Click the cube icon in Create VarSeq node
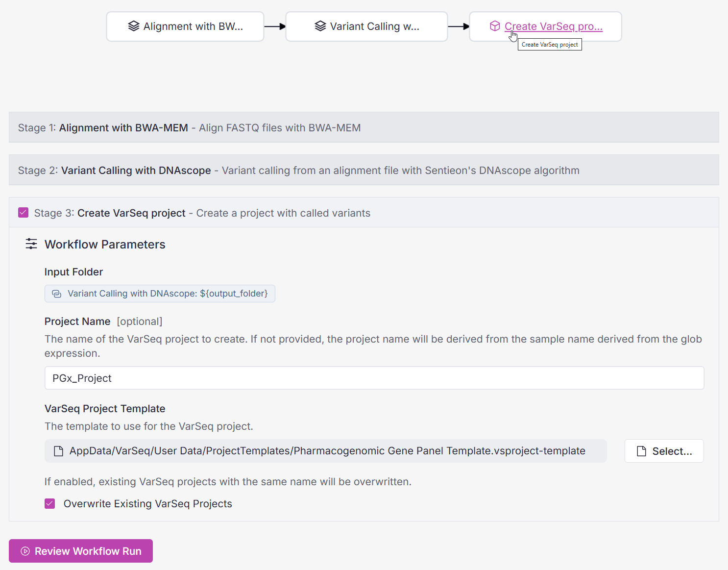This screenshot has height=570, width=728. [x=495, y=26]
